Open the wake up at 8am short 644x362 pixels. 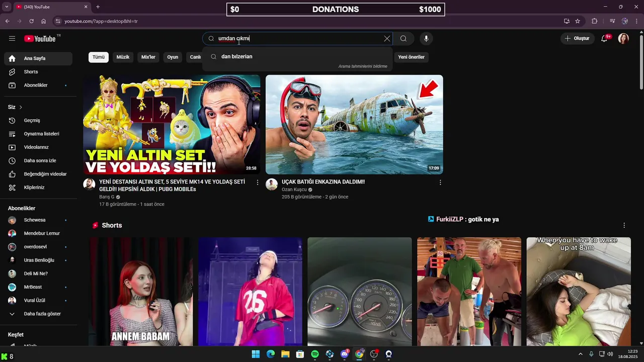pyautogui.click(x=579, y=292)
